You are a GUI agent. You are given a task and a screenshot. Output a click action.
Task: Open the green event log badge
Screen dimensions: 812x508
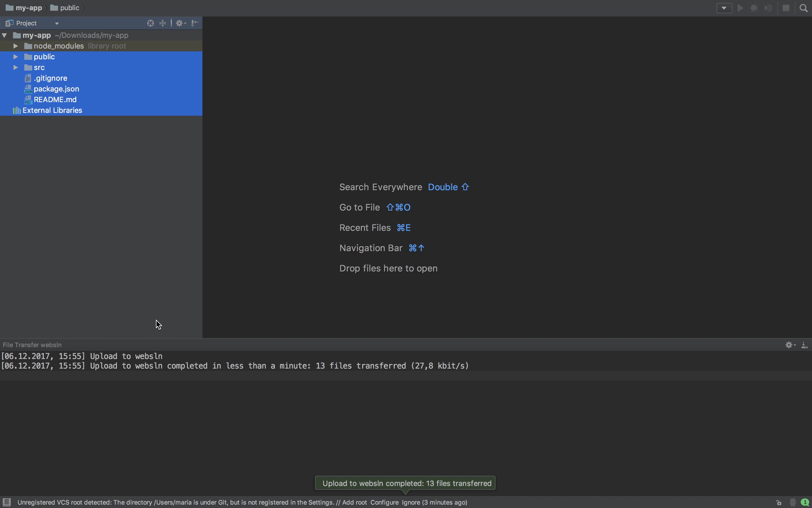click(805, 503)
